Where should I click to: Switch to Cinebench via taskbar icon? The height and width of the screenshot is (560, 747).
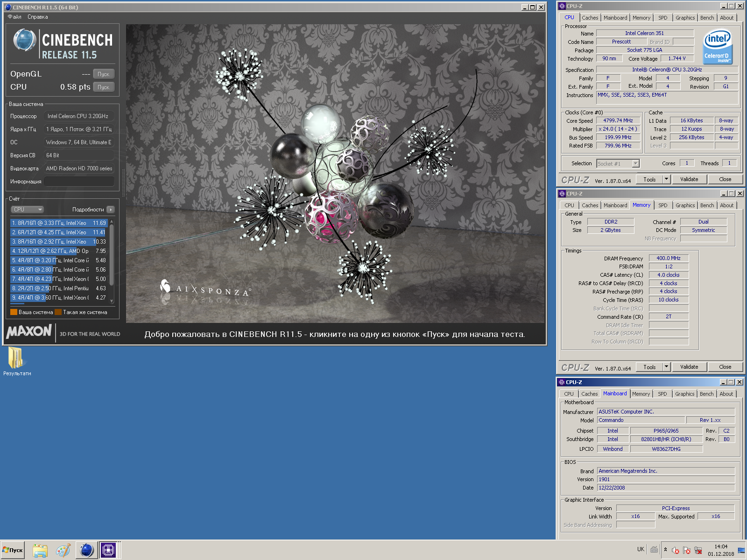[86, 551]
